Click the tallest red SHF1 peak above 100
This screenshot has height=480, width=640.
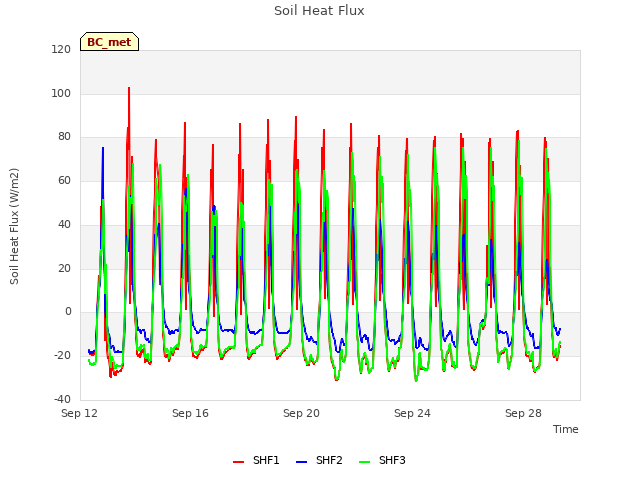click(x=129, y=88)
